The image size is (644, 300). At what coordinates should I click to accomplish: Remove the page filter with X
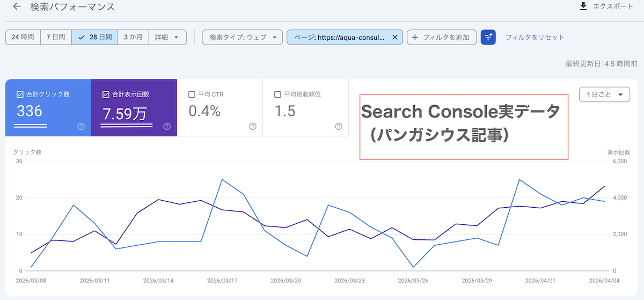395,37
